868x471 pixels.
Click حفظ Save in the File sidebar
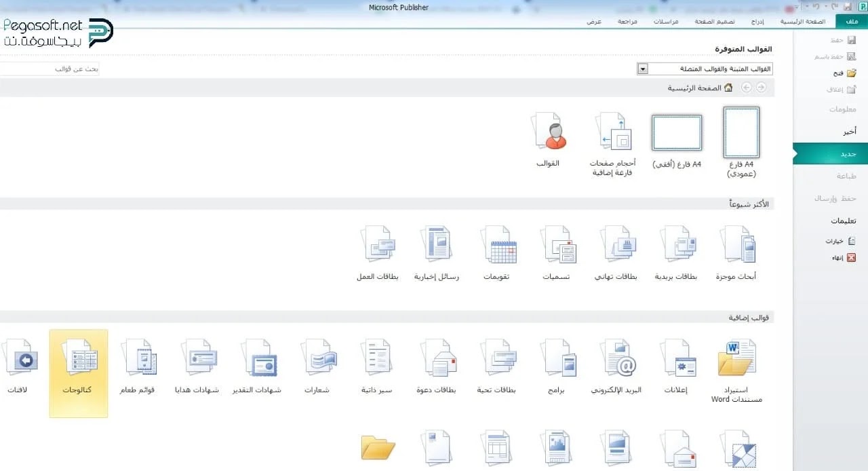point(843,41)
